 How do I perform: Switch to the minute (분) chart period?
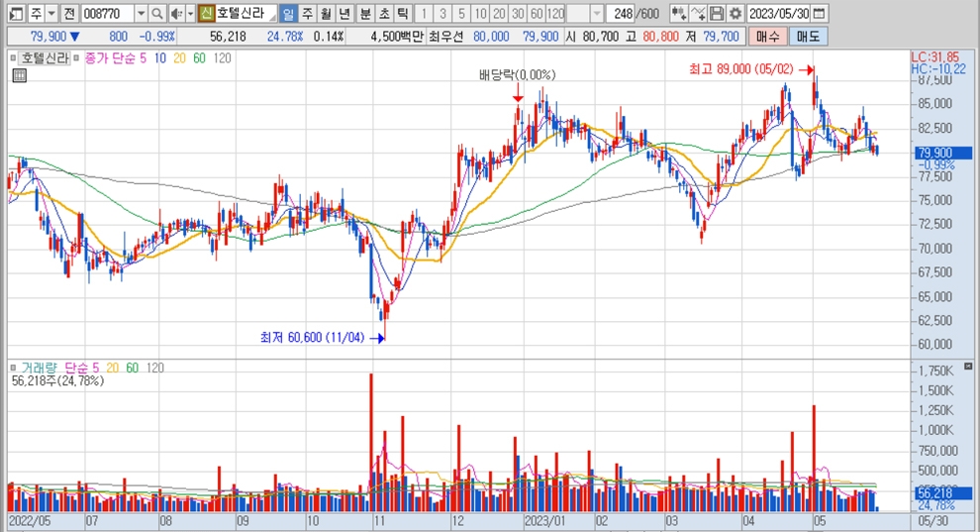[x=365, y=14]
